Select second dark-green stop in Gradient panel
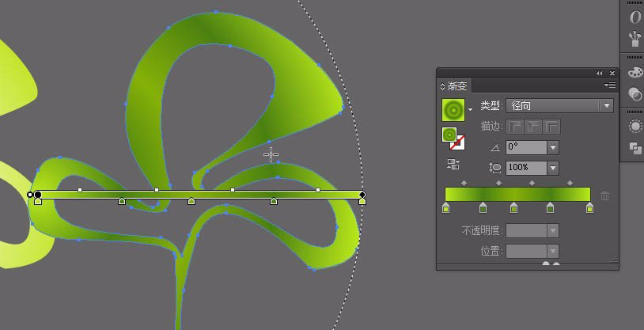644x330 pixels. (x=483, y=208)
